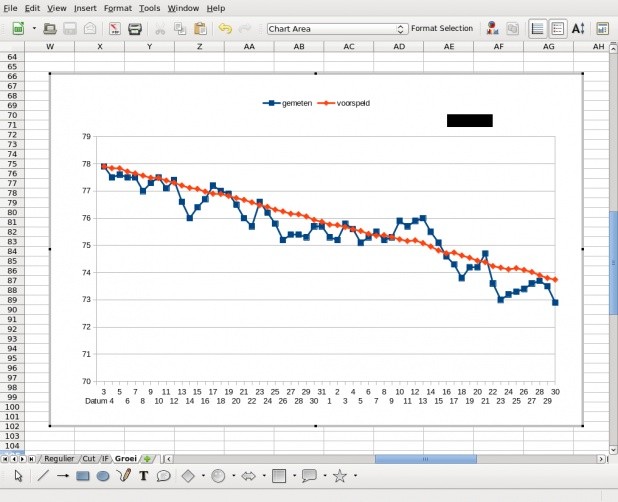The width and height of the screenshot is (618, 502).
Task: Click the Print icon in the toolbar
Action: (135, 29)
